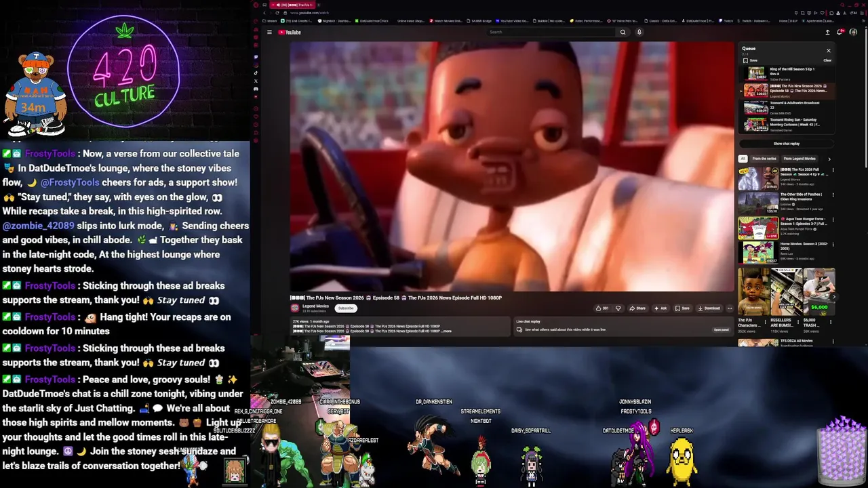This screenshot has width=868, height=488.
Task: Open the YouTube Create upload icon
Action: 827,32
